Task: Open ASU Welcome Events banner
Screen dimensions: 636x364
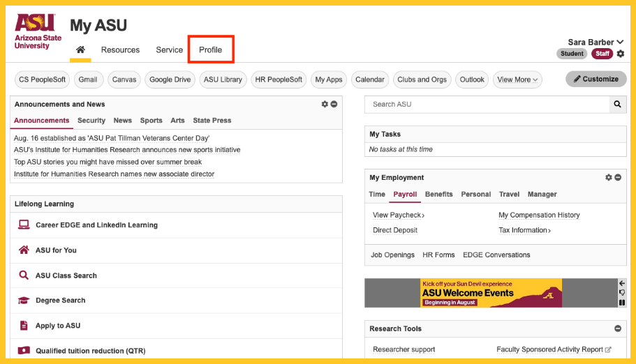Action: click(x=491, y=293)
